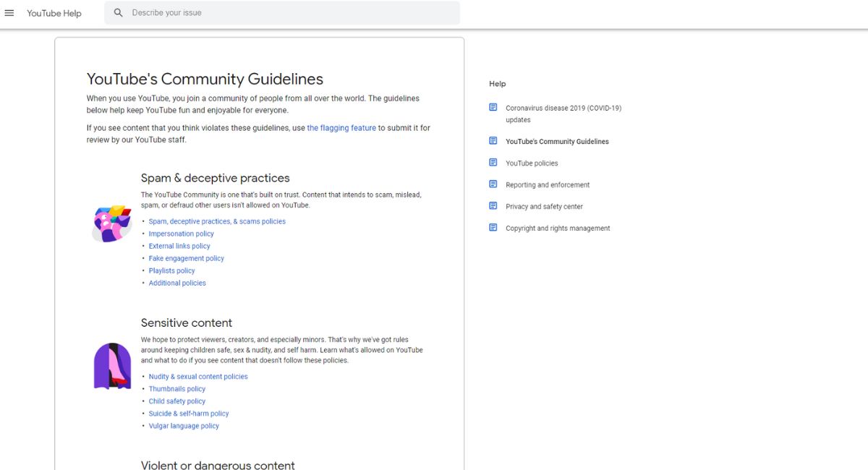Click the Spam & deceptive practices illustration

tap(112, 223)
